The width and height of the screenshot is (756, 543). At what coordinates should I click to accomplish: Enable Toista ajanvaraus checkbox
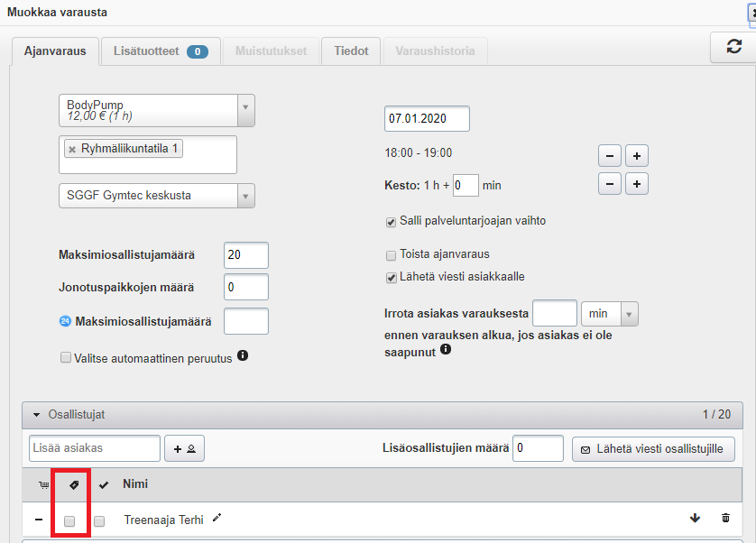point(391,254)
